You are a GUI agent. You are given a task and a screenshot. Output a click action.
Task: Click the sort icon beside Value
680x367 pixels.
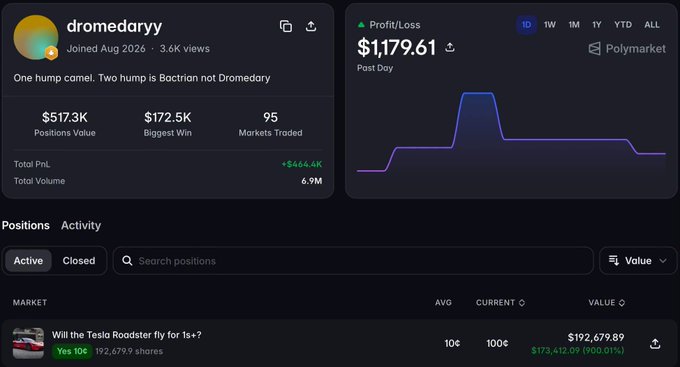click(x=614, y=260)
